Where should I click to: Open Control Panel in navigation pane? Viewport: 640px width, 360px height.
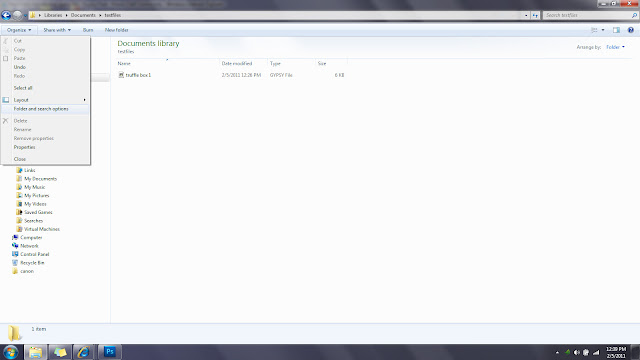35,254
